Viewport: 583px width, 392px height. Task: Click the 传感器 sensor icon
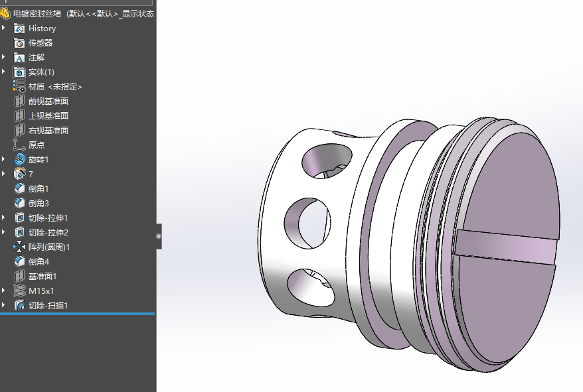click(x=19, y=43)
